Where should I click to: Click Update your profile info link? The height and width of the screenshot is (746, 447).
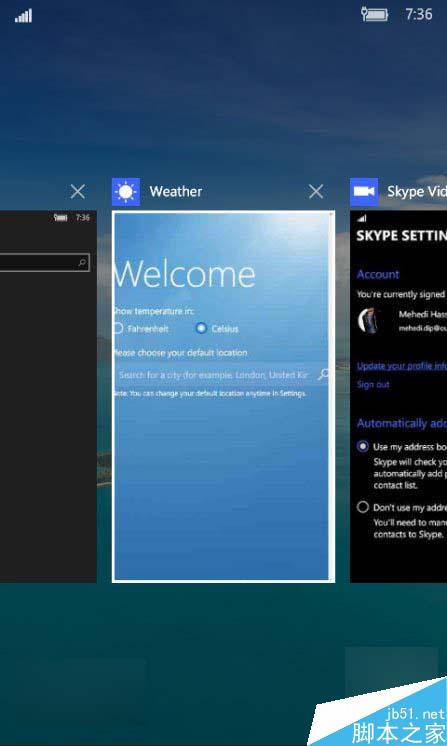(402, 365)
